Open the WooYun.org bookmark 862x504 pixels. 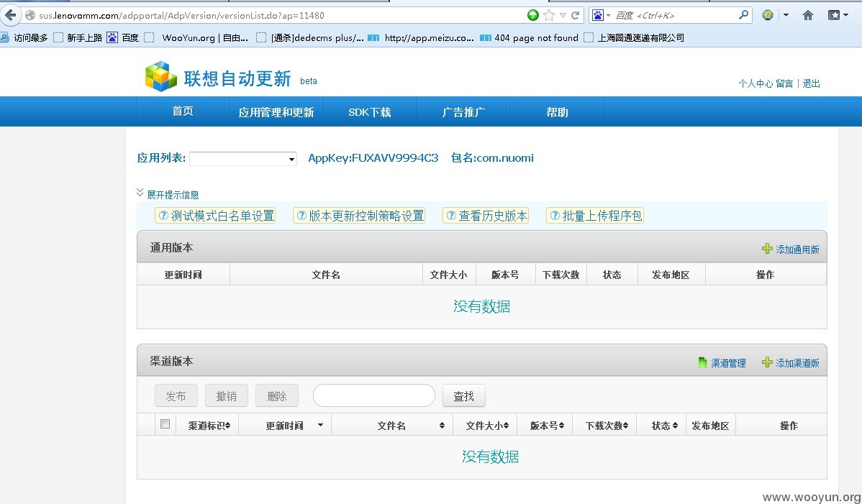click(196, 38)
